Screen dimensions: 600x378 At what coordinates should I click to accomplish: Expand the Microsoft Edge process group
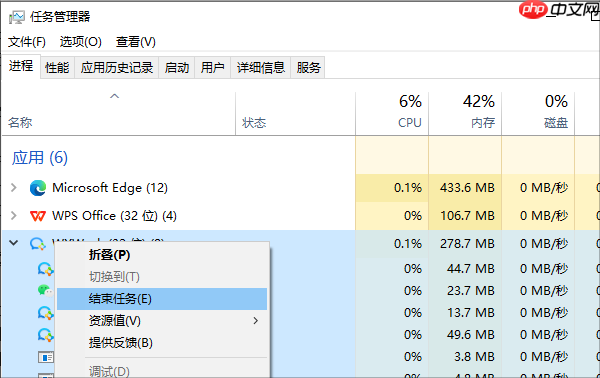coord(14,187)
